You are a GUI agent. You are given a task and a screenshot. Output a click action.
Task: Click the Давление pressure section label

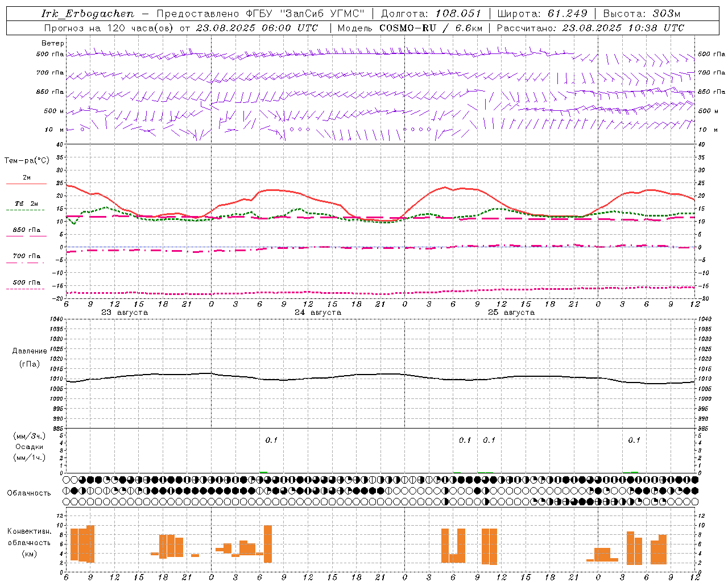[30, 351]
